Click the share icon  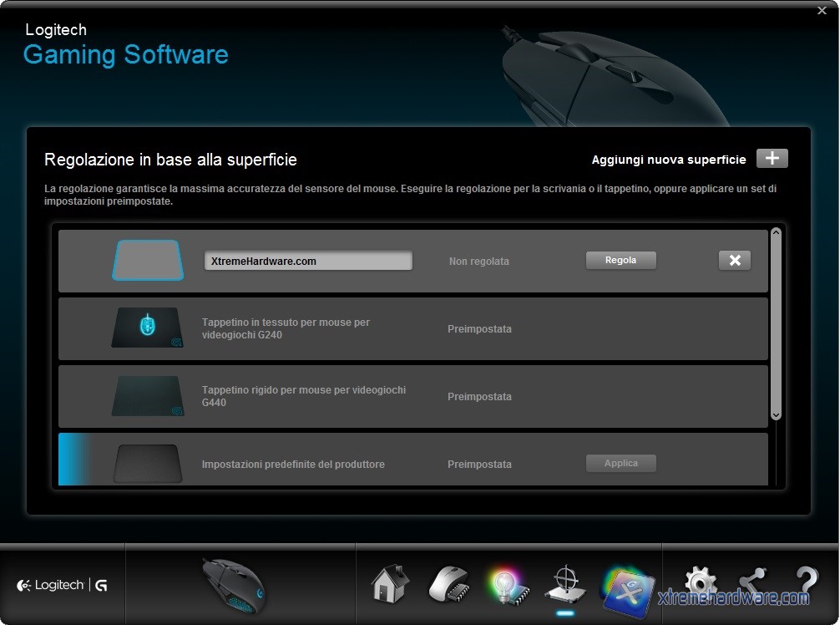(x=752, y=582)
